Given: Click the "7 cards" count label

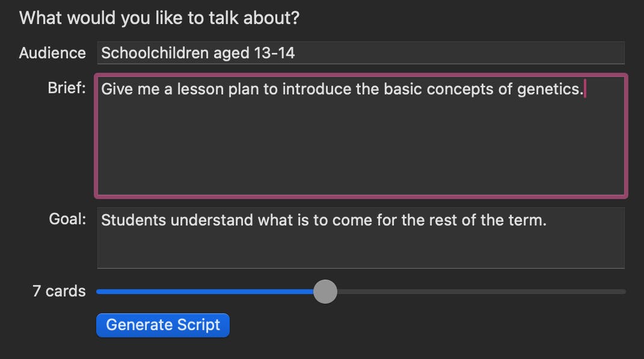Looking at the screenshot, I should coord(59,292).
